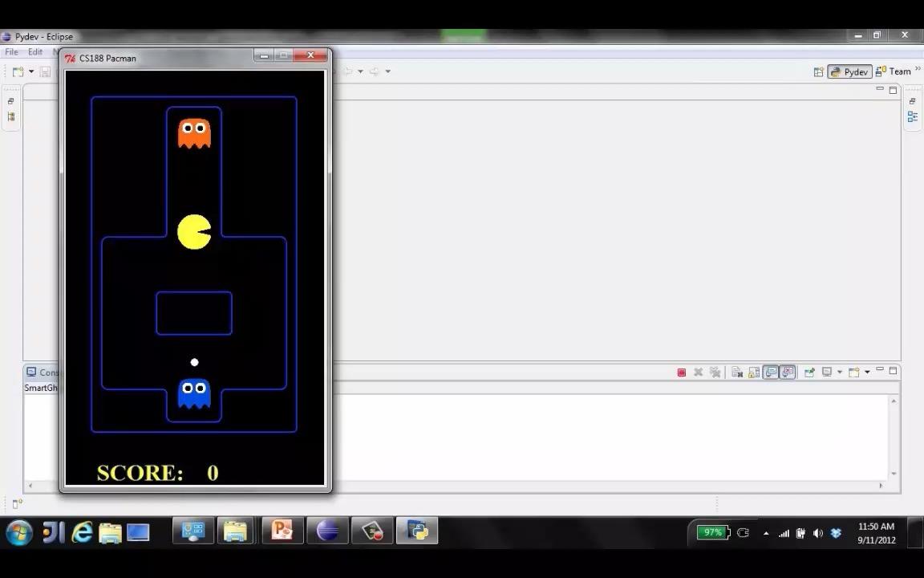
Task: Click console vertical scrollbar up arrow
Action: click(894, 401)
